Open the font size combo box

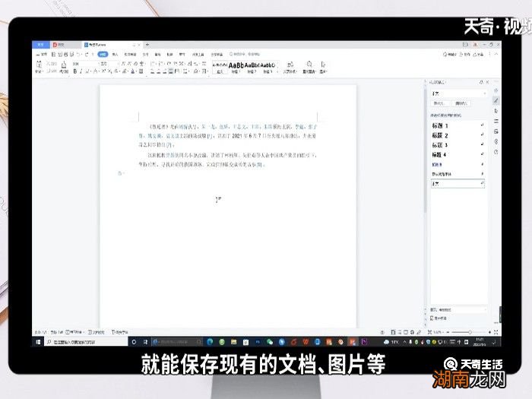point(109,64)
